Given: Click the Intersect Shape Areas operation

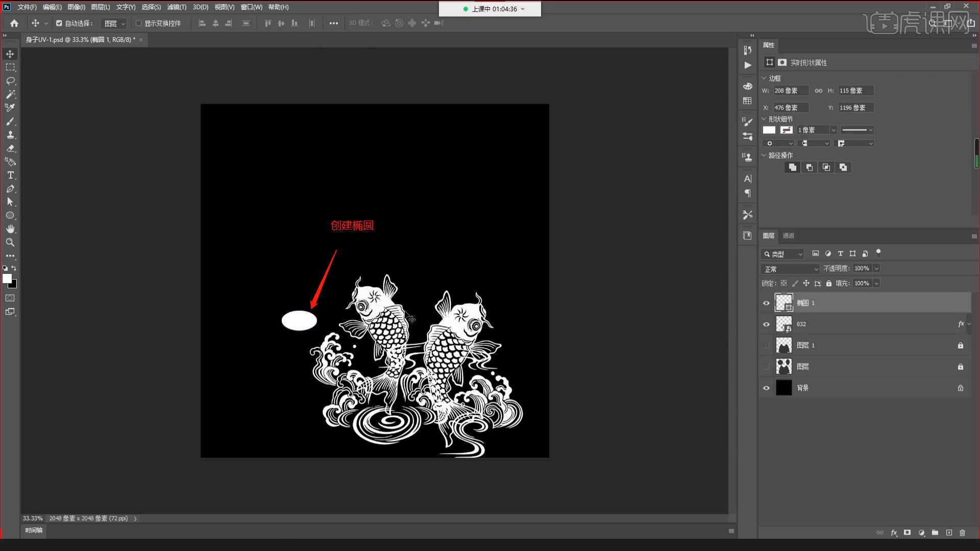Looking at the screenshot, I should click(x=826, y=167).
